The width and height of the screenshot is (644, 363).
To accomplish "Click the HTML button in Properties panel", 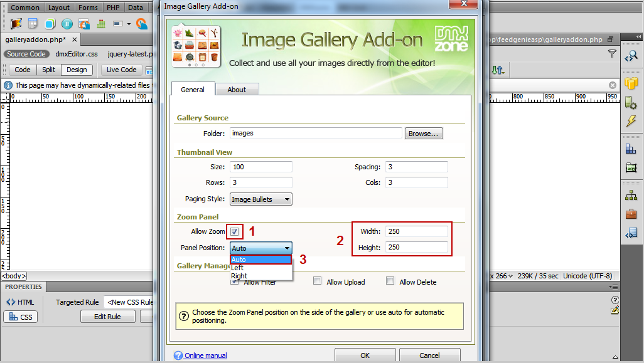I will tap(20, 302).
